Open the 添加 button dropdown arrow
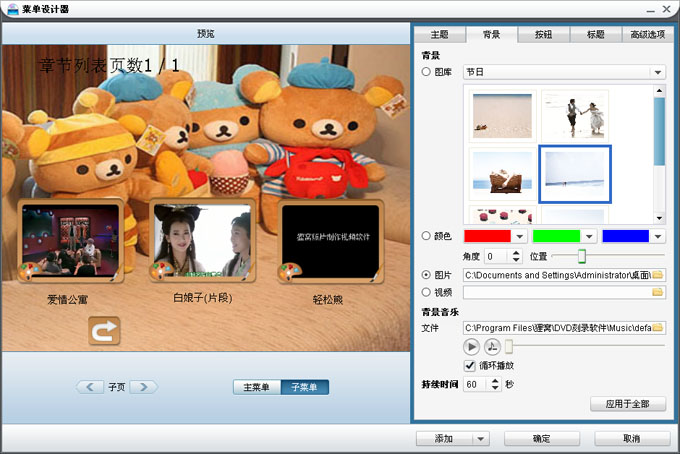 [x=481, y=439]
